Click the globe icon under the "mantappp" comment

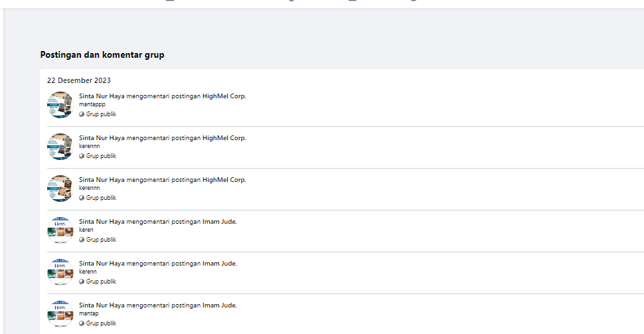click(82, 114)
